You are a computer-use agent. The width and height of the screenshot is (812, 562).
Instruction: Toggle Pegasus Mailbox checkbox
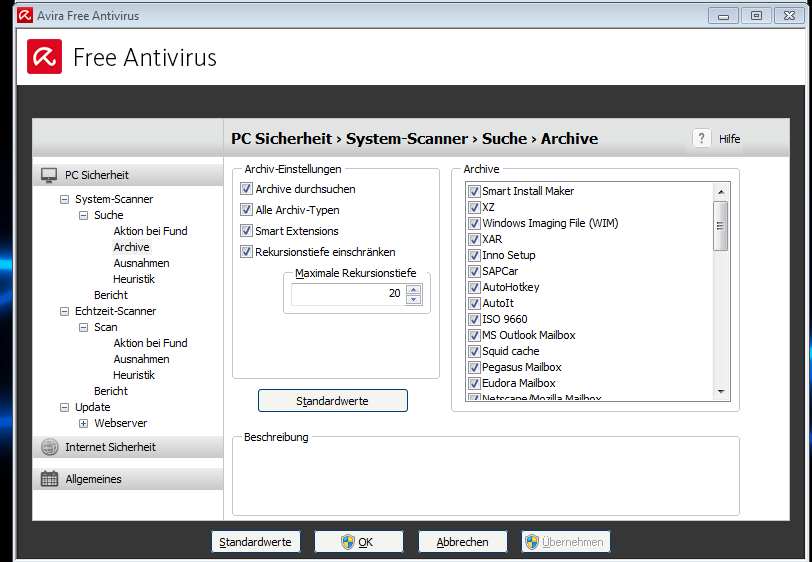point(474,368)
